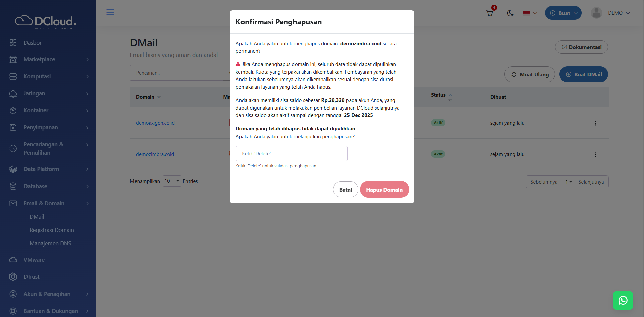
Task: Confirm with Hapus Domain button
Action: pos(384,190)
